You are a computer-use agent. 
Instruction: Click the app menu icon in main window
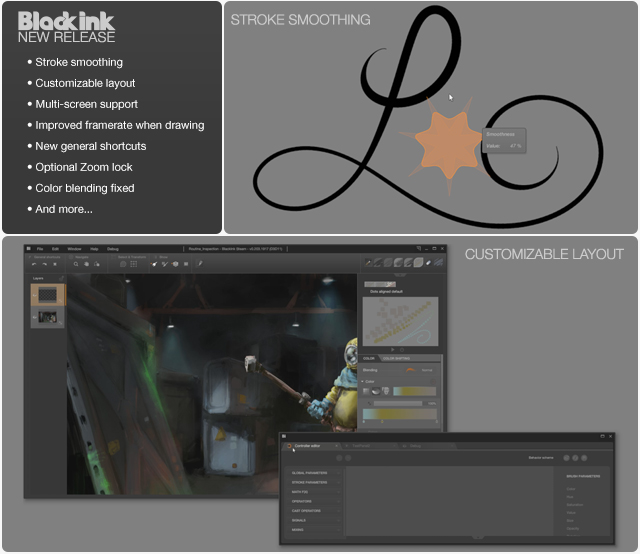coord(28,248)
